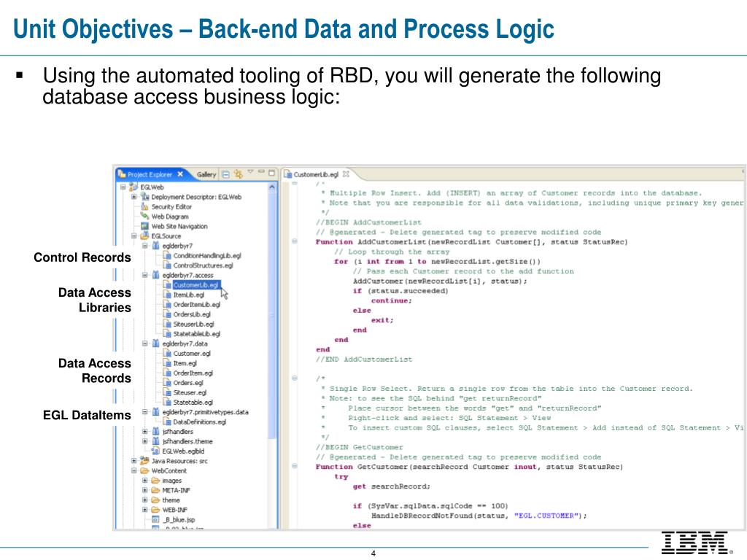This screenshot has width=747, height=560.
Task: Click the Web Diagram icon
Action: point(144,216)
